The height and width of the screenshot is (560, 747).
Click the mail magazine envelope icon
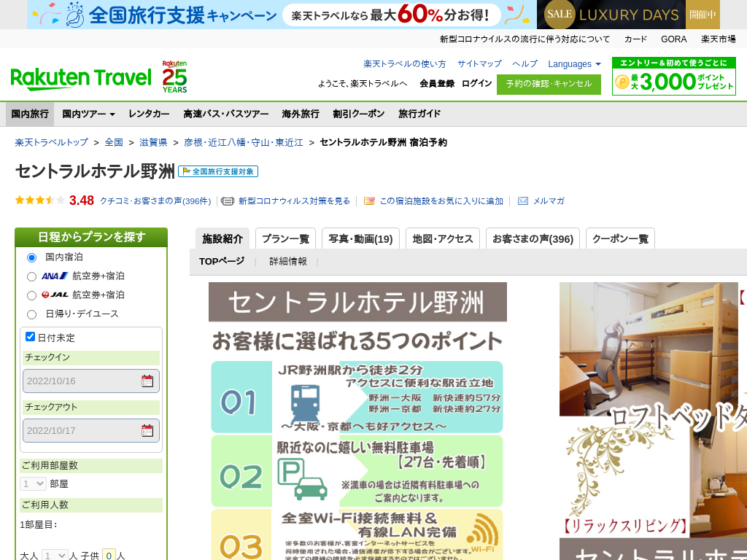point(522,201)
